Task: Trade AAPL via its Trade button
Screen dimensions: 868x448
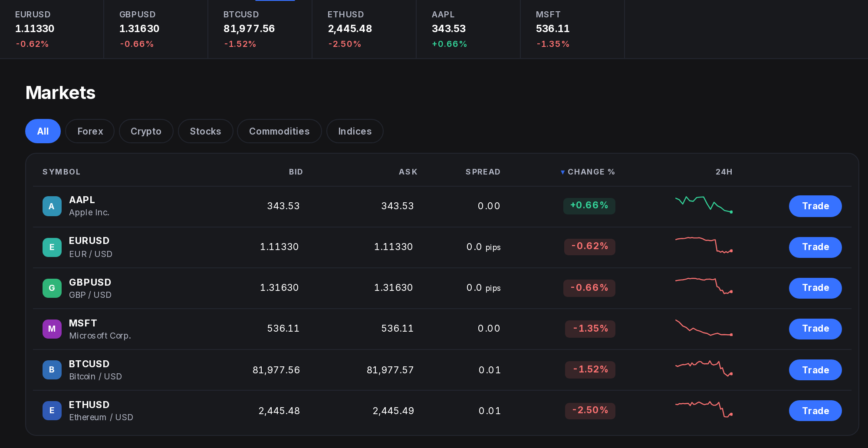Action: [x=815, y=206]
